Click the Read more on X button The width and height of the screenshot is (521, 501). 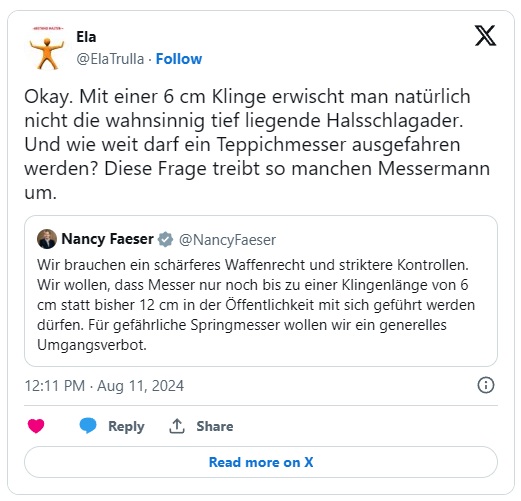tap(261, 462)
